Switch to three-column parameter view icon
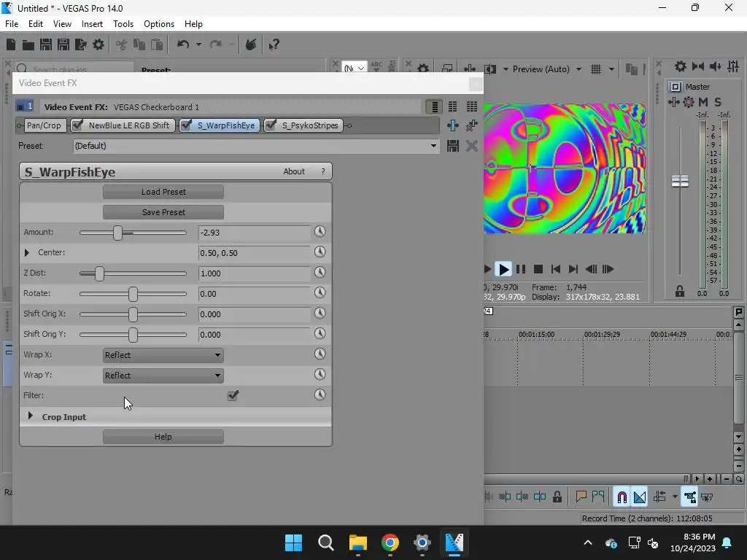 pos(472,106)
